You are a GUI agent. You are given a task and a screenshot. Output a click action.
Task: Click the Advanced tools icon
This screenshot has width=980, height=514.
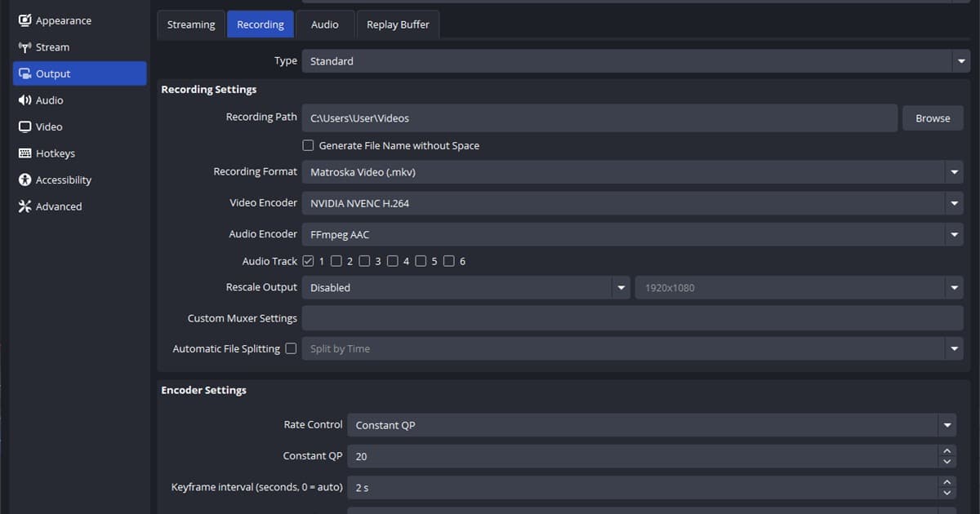(x=24, y=206)
